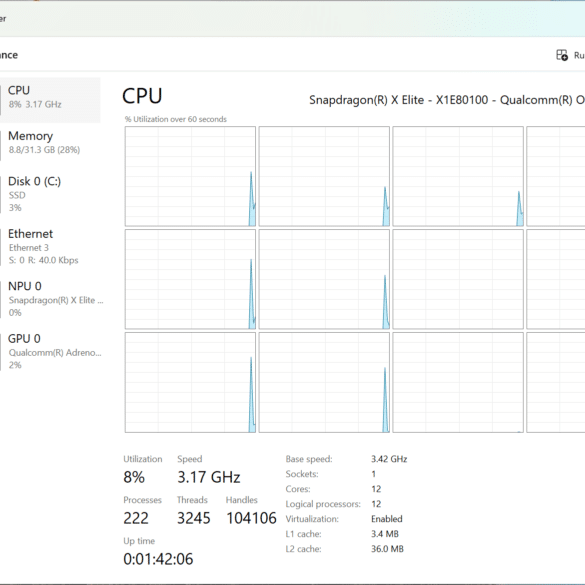
Task: Click Virtualization Enabled value
Action: tap(387, 519)
